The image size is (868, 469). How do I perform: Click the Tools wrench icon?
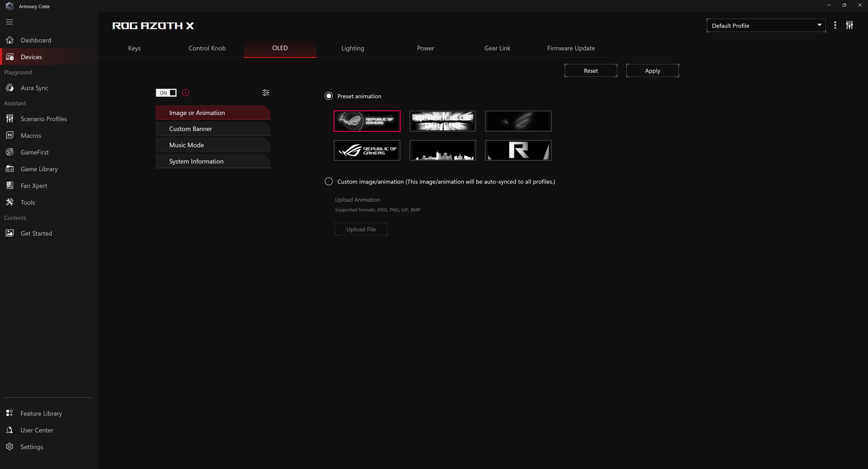pyautogui.click(x=10, y=202)
